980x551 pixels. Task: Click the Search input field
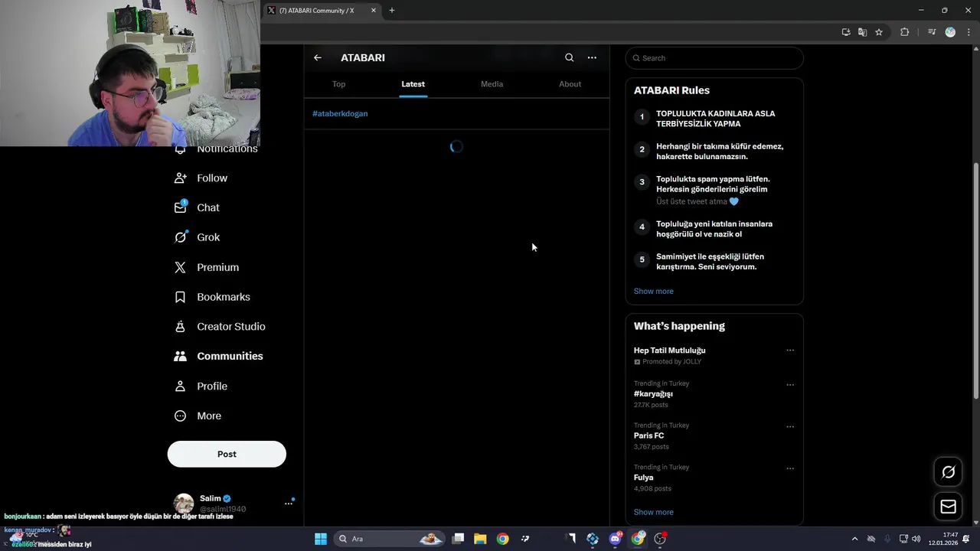(714, 58)
